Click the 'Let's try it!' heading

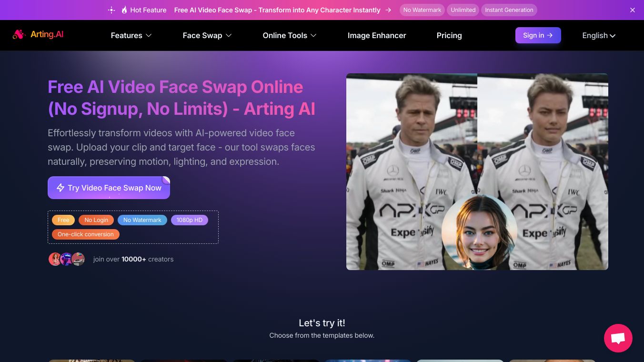tap(322, 323)
